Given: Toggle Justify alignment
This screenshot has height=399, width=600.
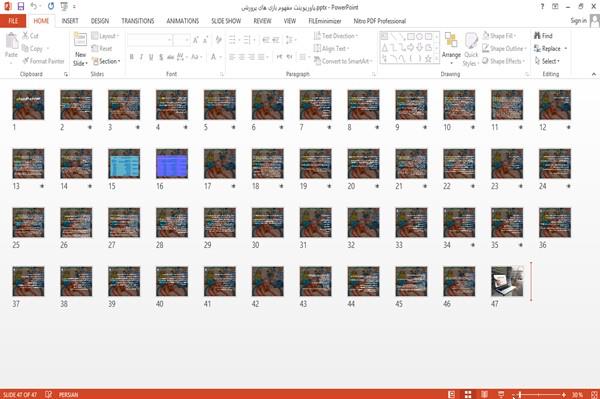Looking at the screenshot, I should (261, 57).
